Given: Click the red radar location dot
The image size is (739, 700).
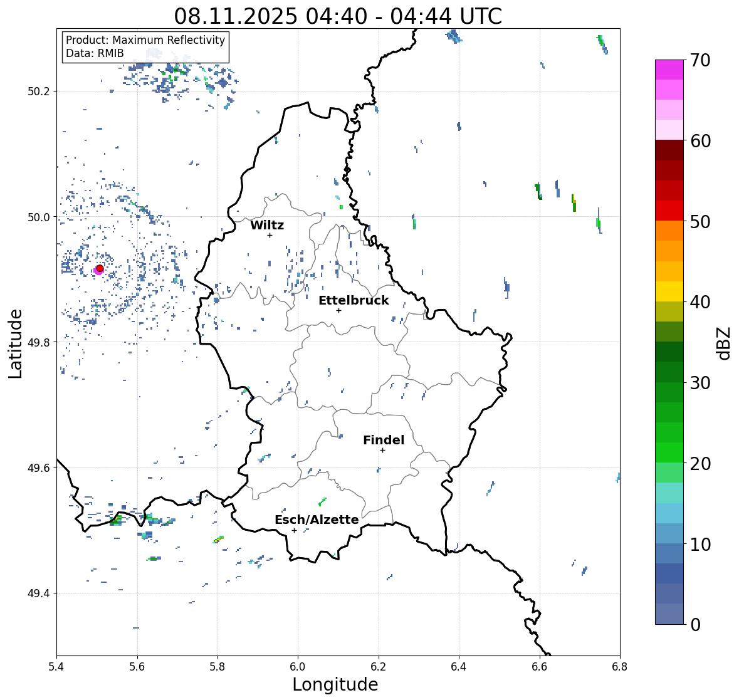Looking at the screenshot, I should [100, 268].
